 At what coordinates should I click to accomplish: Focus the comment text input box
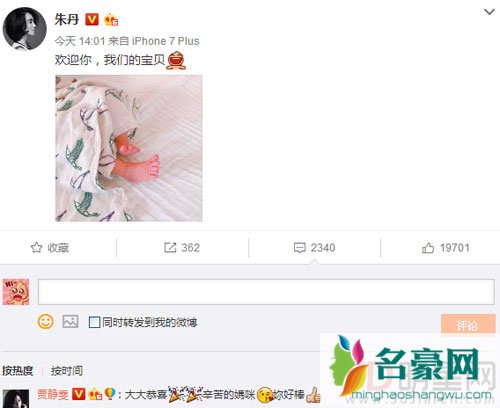[x=266, y=292]
